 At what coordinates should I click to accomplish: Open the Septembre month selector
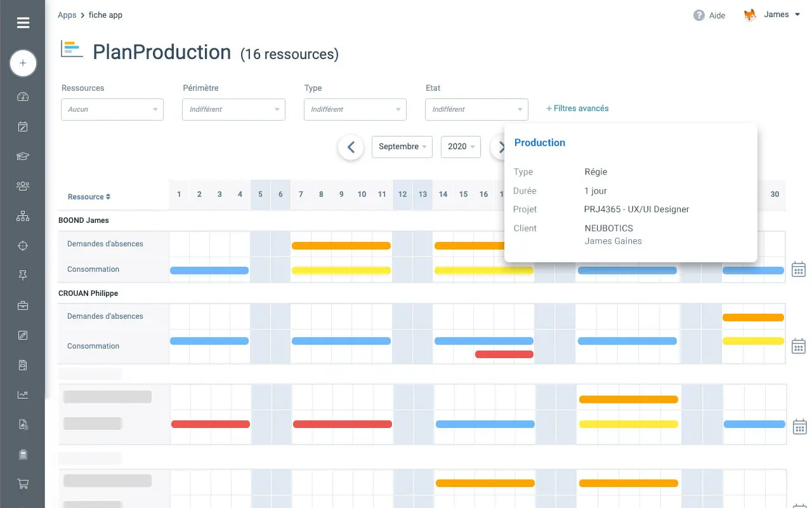tap(402, 147)
